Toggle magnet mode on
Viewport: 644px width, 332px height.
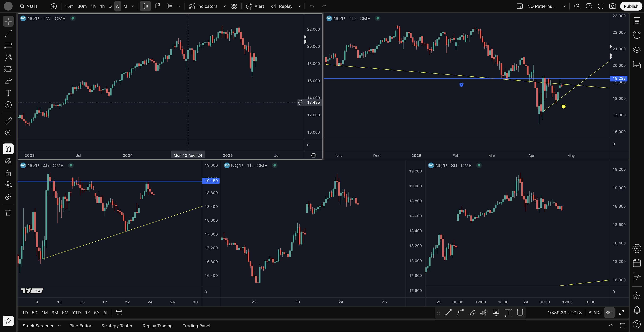point(8,149)
